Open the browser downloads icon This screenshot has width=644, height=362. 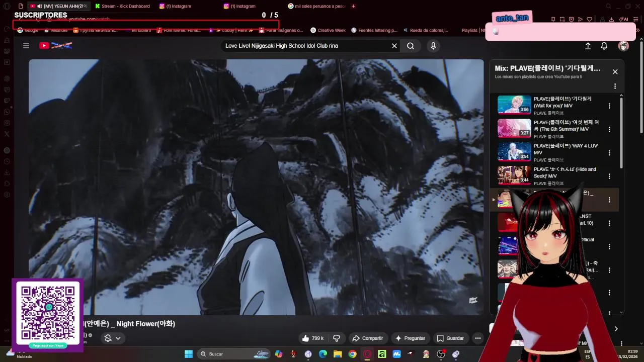[x=611, y=20]
